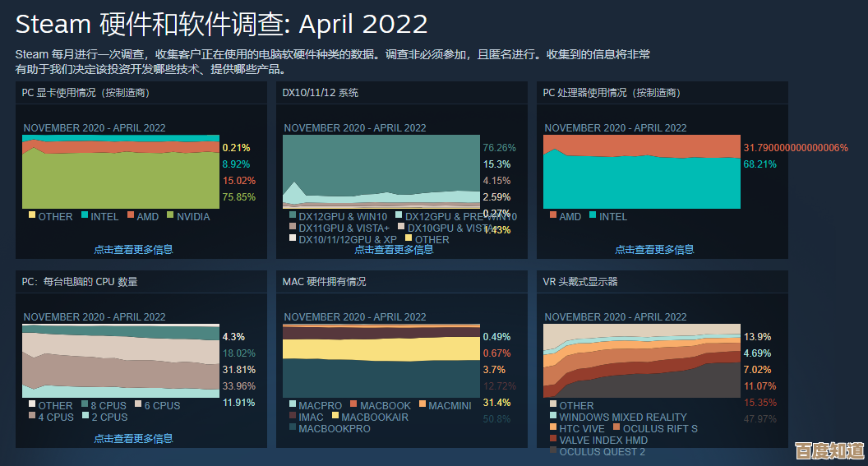Screen dimensions: 868x466
Task: Open more info link under DX10/11/12 系统
Action: tap(394, 249)
